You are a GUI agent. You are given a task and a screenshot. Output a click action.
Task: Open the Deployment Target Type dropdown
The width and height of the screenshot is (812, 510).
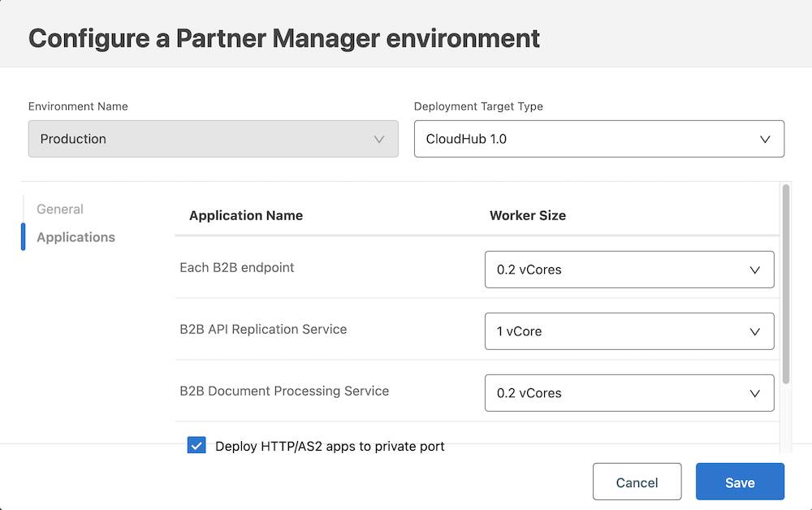(599, 139)
